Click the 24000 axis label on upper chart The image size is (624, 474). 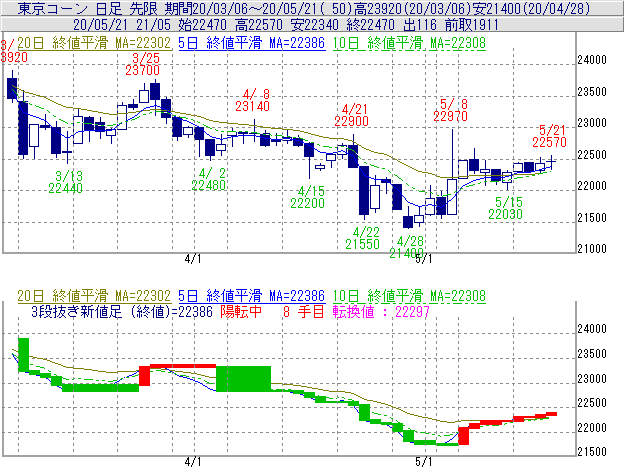[592, 60]
